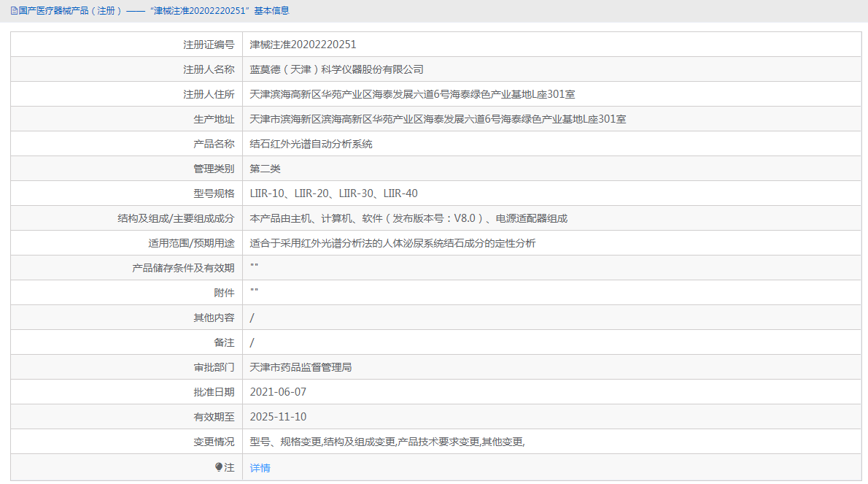Click expiry date 2025-11-10
Screen dimensions: 868x484
(x=278, y=417)
